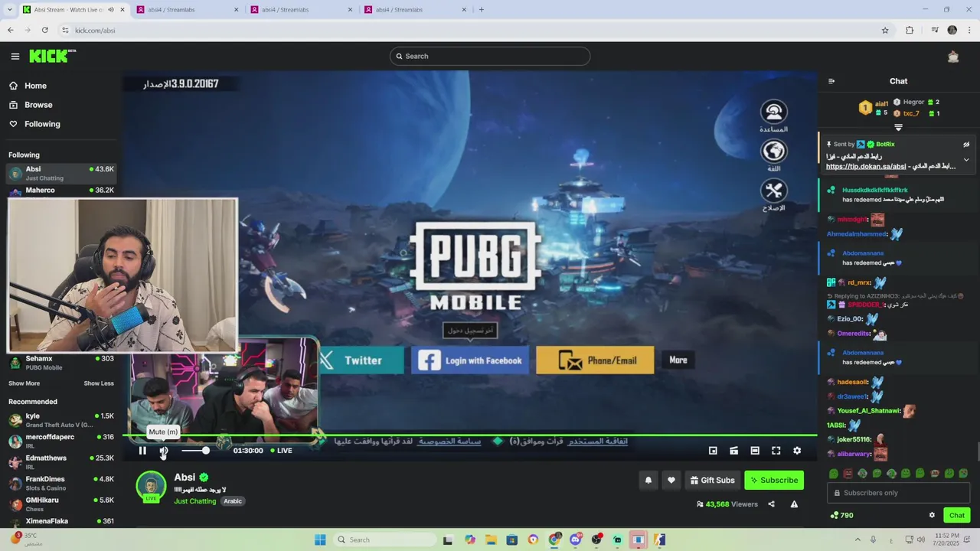Select Maherco channel in Following list

point(61,191)
